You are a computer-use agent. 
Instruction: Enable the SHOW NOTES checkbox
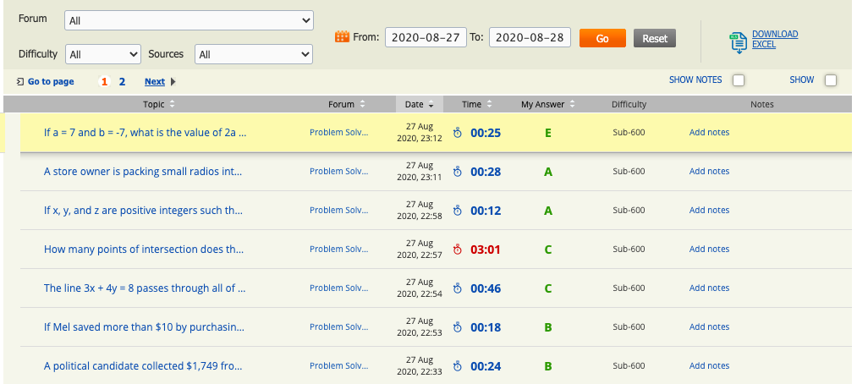tap(739, 80)
